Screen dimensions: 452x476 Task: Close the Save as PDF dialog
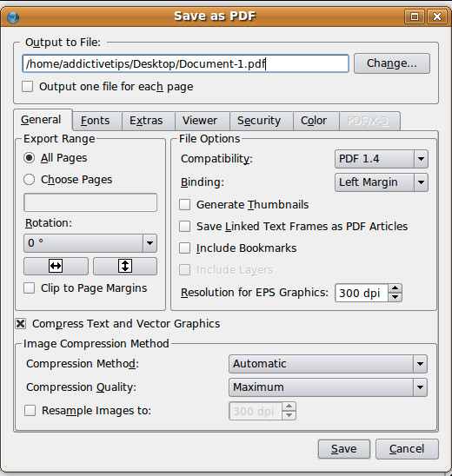437,17
